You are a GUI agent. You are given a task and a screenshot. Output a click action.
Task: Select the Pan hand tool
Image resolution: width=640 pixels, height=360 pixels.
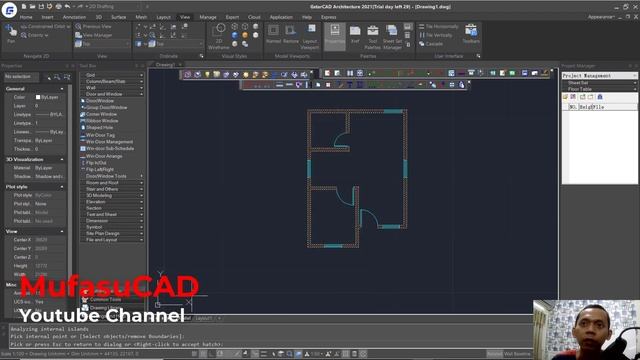(11, 33)
